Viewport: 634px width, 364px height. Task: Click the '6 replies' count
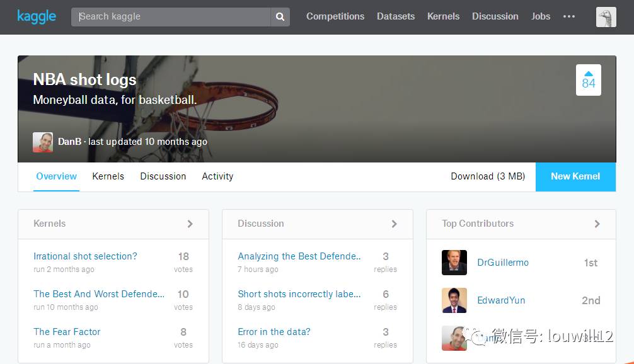(385, 300)
